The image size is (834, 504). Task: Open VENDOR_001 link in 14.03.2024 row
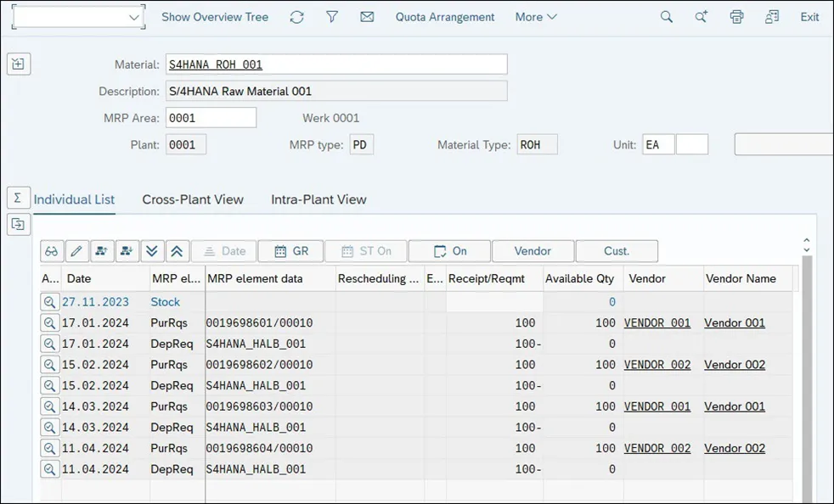pyautogui.click(x=656, y=406)
